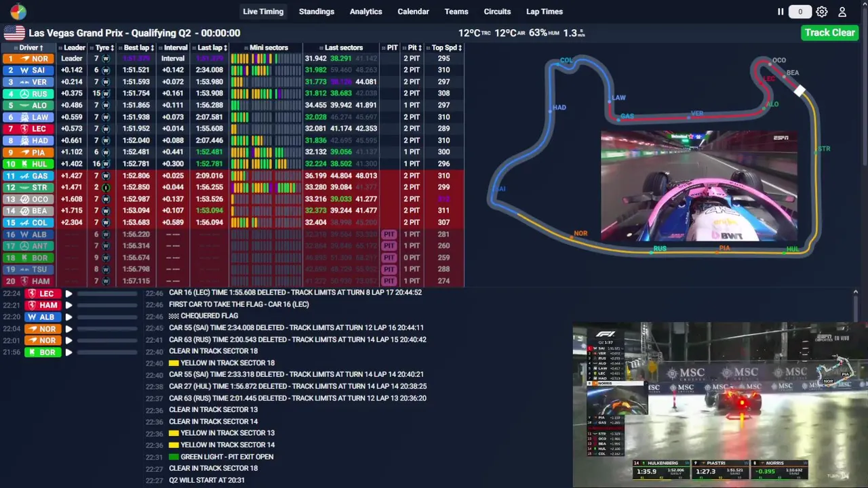This screenshot has width=868, height=488.
Task: Click the chequered flag icon in messages
Action: click(174, 316)
